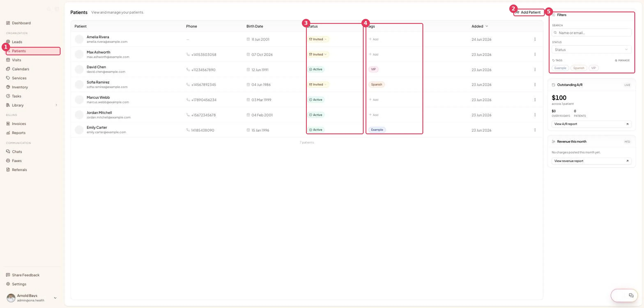Toggle the Example tag filter
The width and height of the screenshot is (644, 308).
(560, 68)
